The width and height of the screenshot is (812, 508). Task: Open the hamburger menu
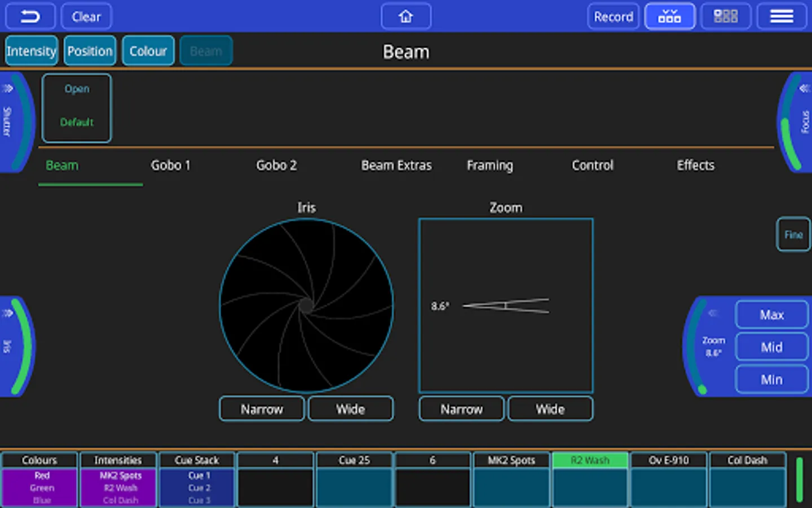(782, 17)
